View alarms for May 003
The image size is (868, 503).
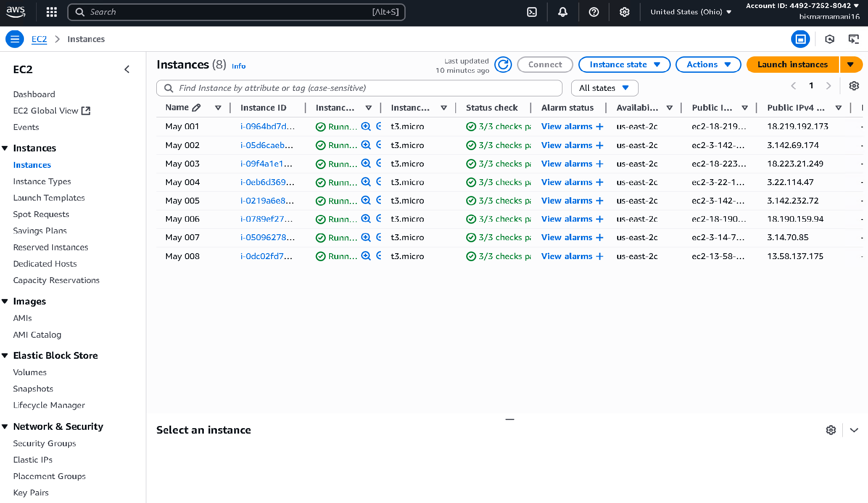(x=567, y=164)
